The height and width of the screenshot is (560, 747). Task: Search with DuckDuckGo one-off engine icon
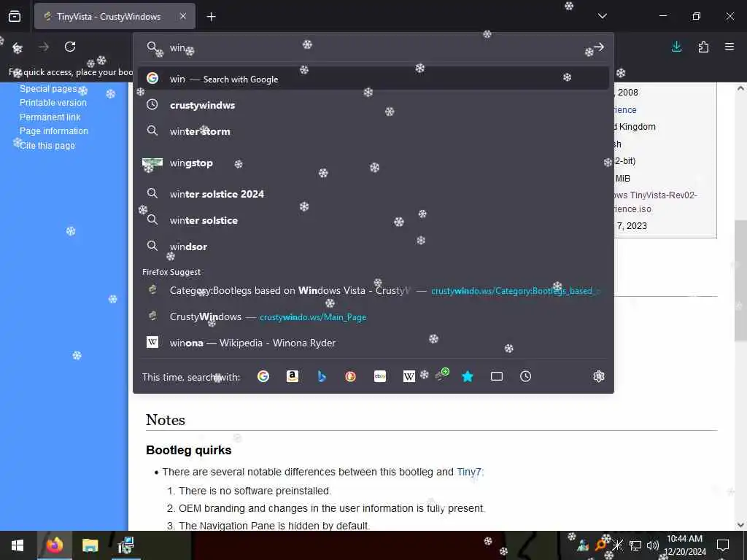pyautogui.click(x=351, y=377)
